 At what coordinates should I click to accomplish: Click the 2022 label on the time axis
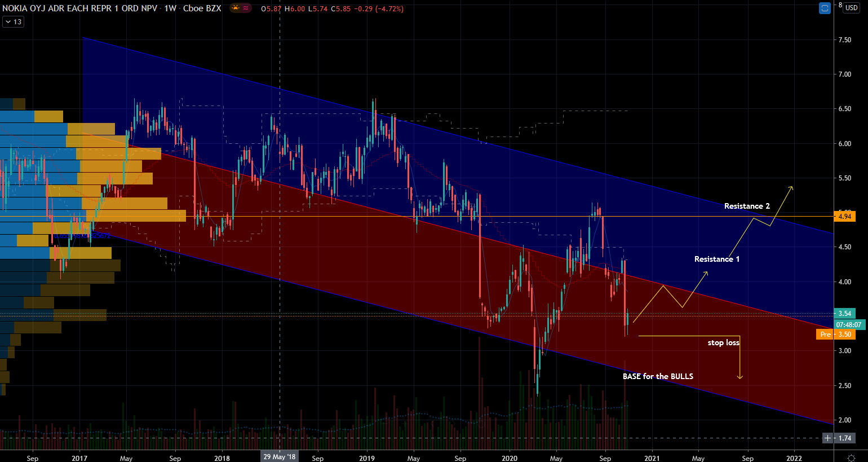coord(794,458)
